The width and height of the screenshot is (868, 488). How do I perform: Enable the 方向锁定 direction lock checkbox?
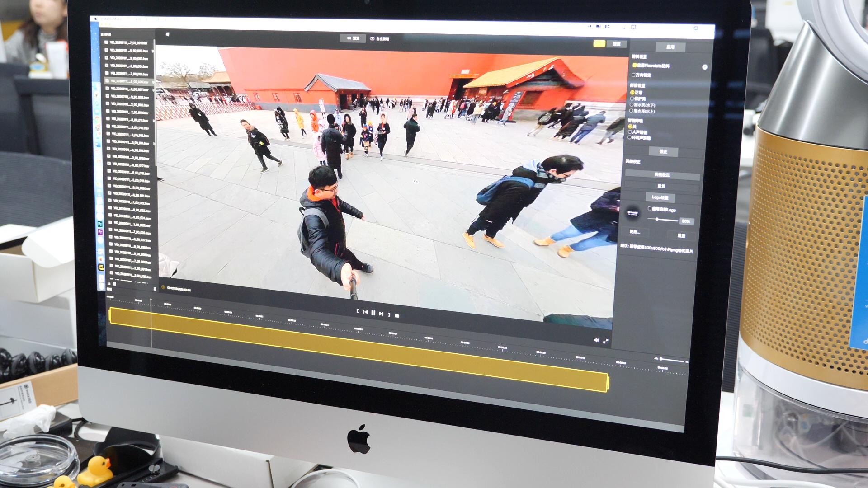click(634, 75)
